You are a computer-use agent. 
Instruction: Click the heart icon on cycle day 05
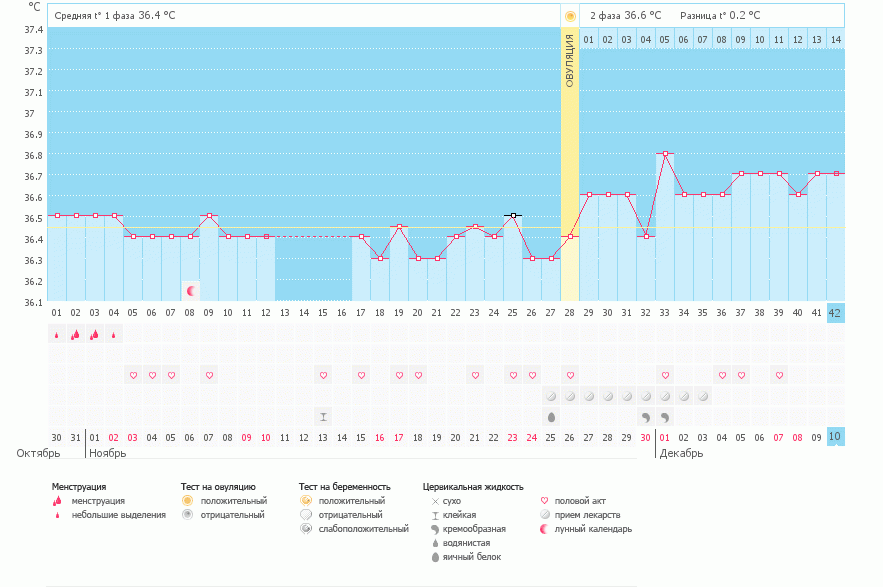coord(133,375)
